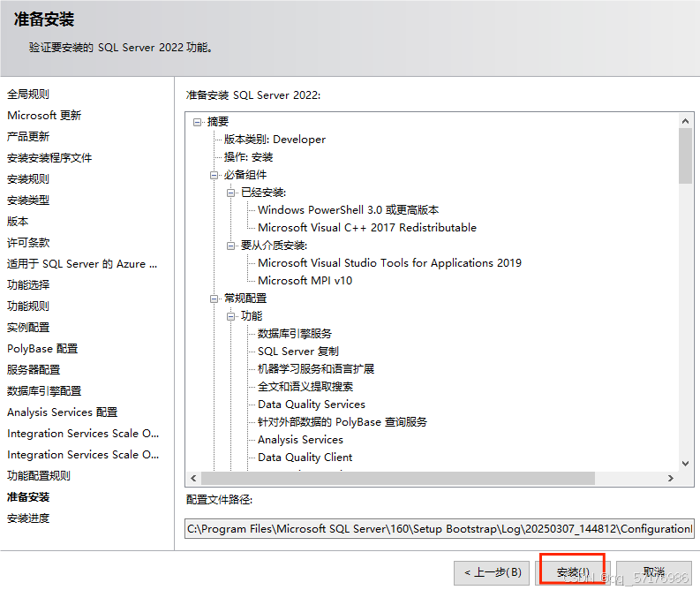Click the 安装(I) button

573,572
